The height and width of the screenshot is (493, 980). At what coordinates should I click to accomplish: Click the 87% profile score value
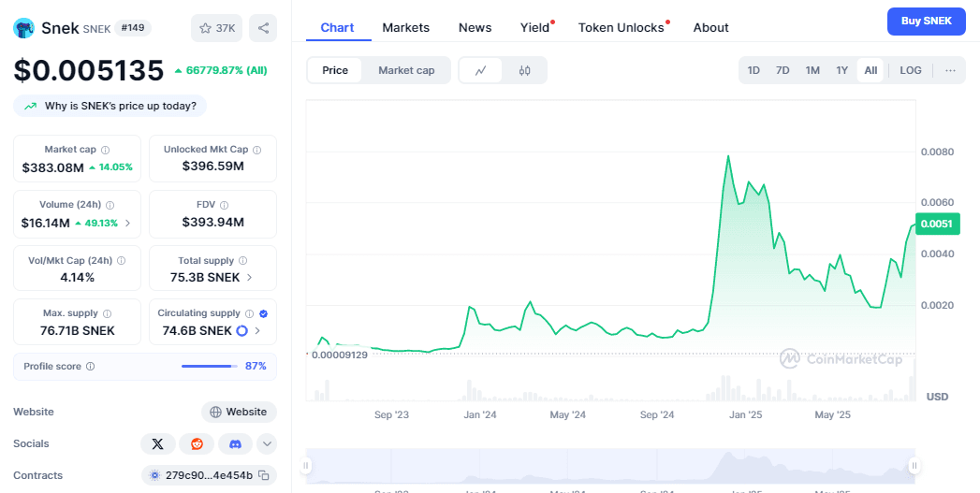click(x=256, y=366)
